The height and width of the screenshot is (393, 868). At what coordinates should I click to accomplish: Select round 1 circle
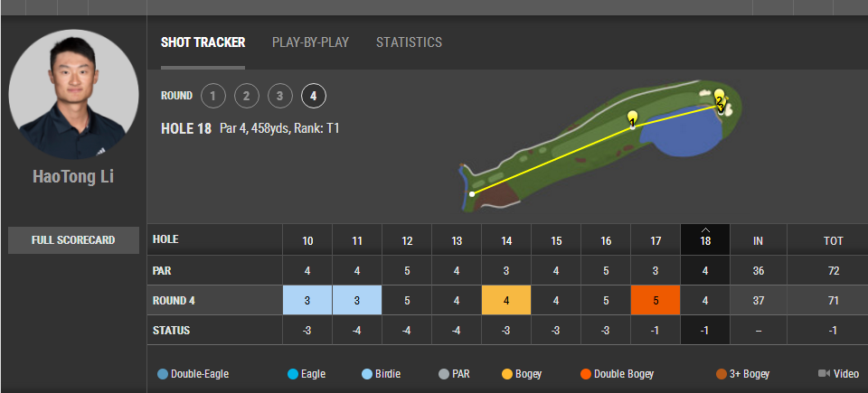(x=213, y=96)
